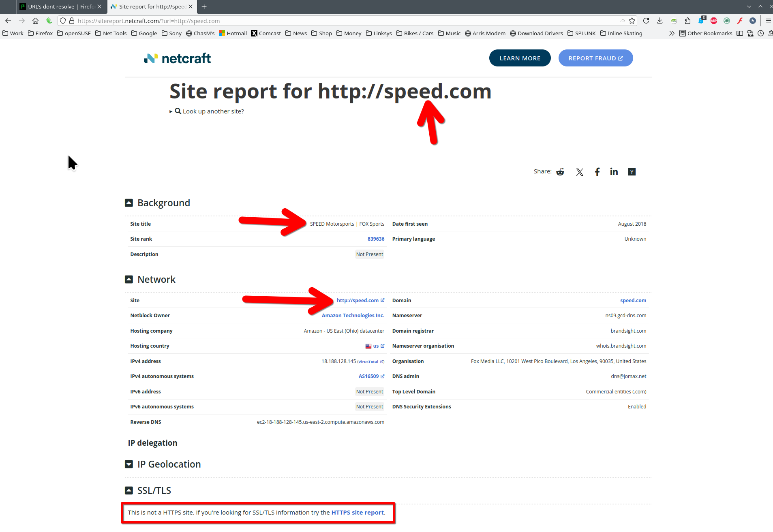Collapse the Background section
Screen dimensions: 773x532
click(x=129, y=203)
